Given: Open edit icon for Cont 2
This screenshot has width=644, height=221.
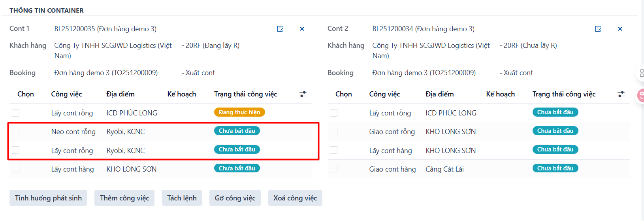Looking at the screenshot, I should pos(598,29).
